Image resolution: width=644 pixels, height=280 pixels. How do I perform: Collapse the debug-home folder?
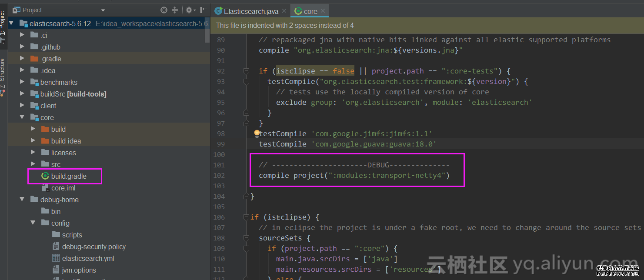pos(22,200)
